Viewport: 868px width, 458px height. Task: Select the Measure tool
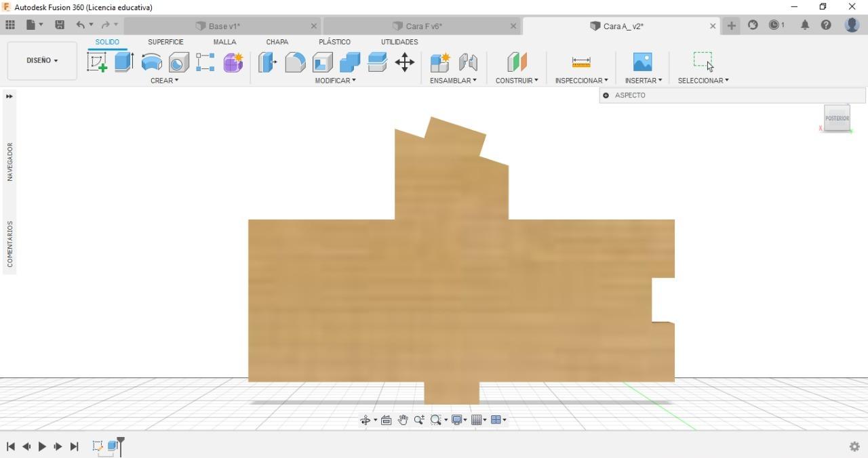(x=581, y=62)
